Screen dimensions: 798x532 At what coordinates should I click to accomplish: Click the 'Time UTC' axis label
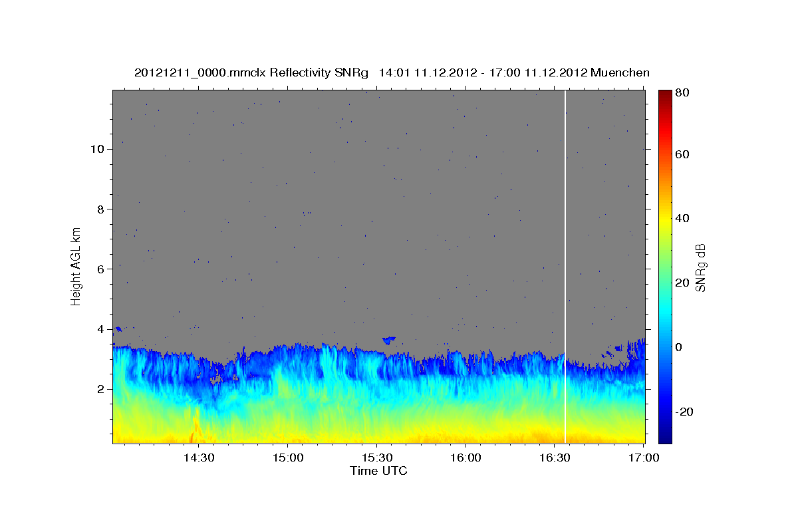(x=378, y=471)
